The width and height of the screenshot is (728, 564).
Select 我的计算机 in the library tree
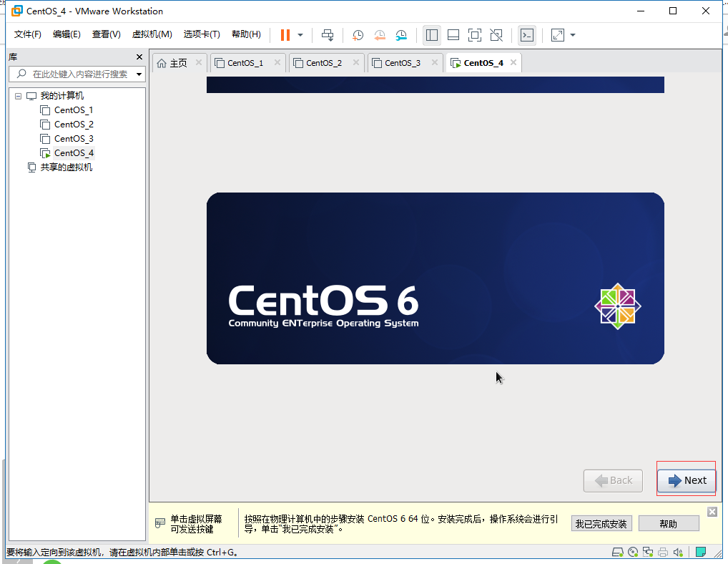point(62,96)
